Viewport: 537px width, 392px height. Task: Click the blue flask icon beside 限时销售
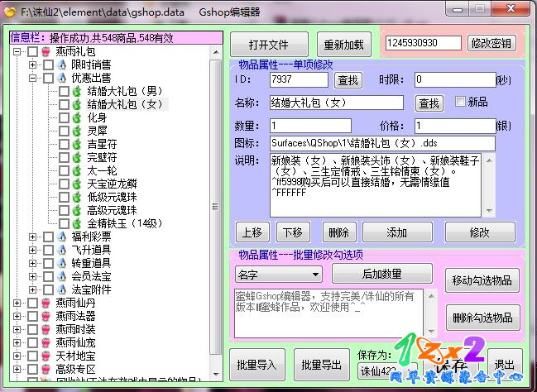pos(61,65)
